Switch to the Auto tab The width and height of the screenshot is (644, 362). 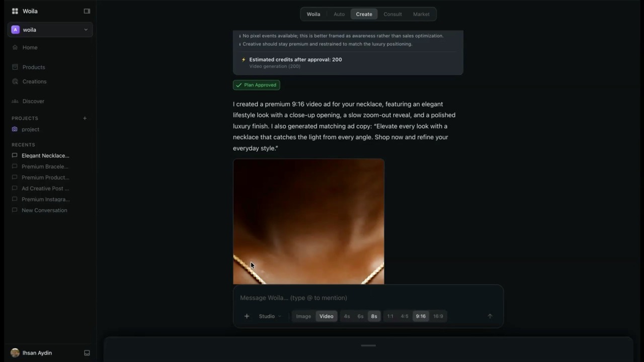click(x=339, y=14)
